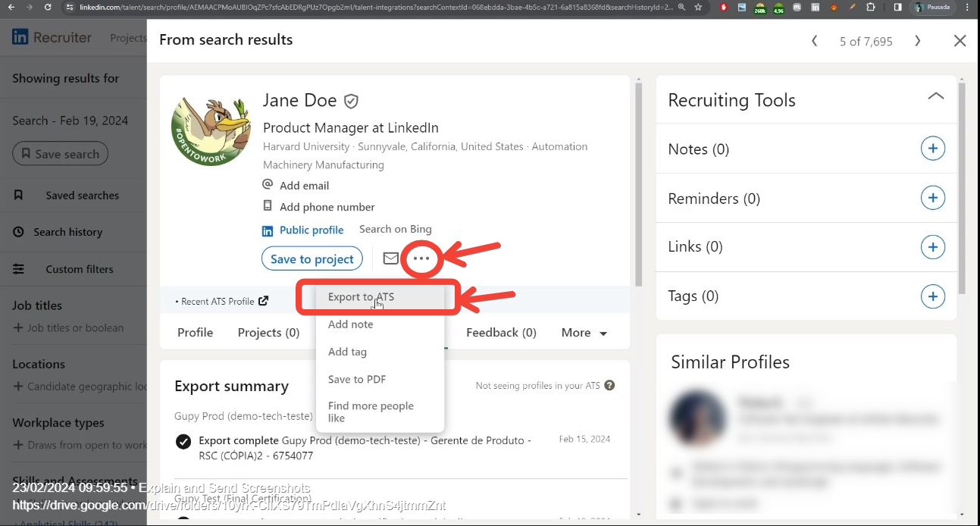This screenshot has width=980, height=526.
Task: Click Save search button in sidebar
Action: click(x=60, y=154)
